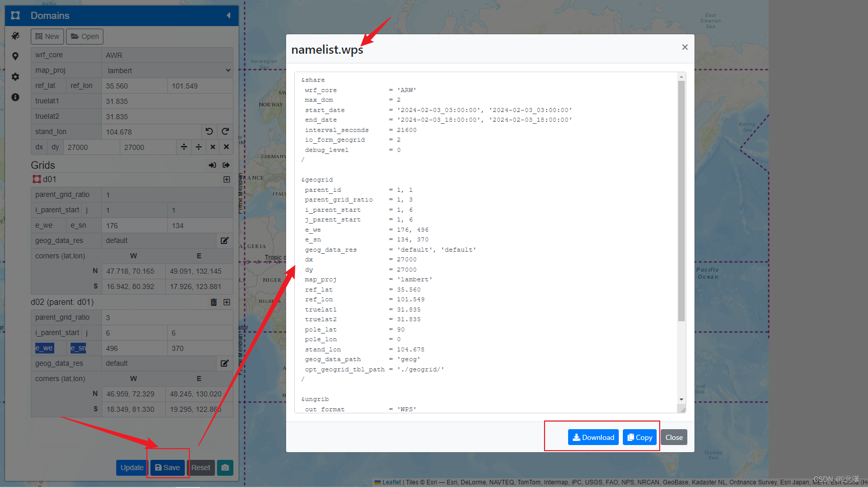Open the map_proj lambert dropdown
This screenshot has width=868, height=488.
pyautogui.click(x=167, y=71)
